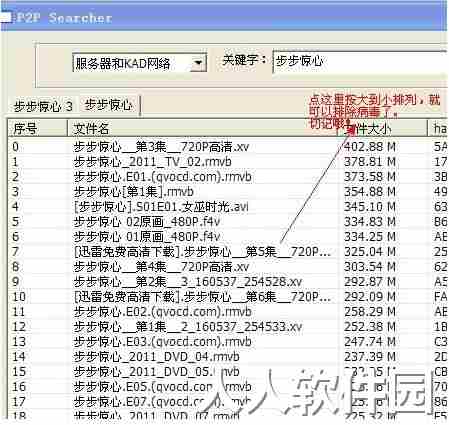
Task: Click the 378.81 M file size cell
Action: (x=370, y=162)
